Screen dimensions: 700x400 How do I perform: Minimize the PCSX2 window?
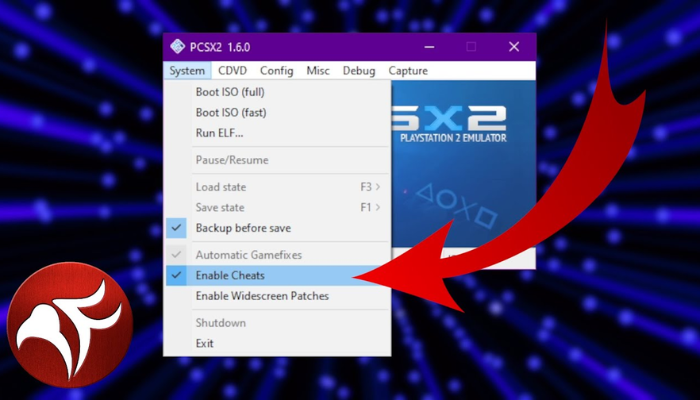[x=429, y=46]
